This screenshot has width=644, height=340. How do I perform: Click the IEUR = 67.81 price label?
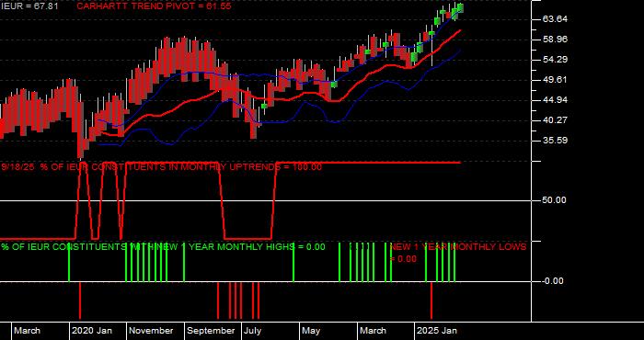point(29,6)
